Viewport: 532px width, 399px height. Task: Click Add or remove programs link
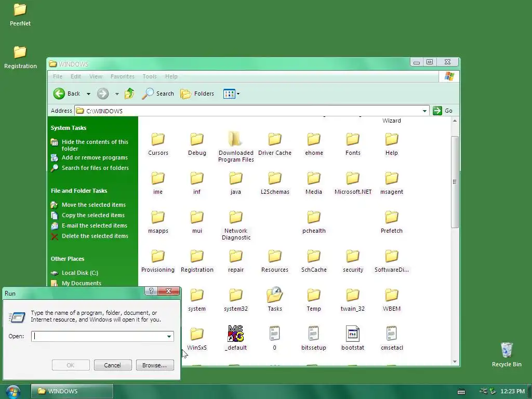(95, 157)
